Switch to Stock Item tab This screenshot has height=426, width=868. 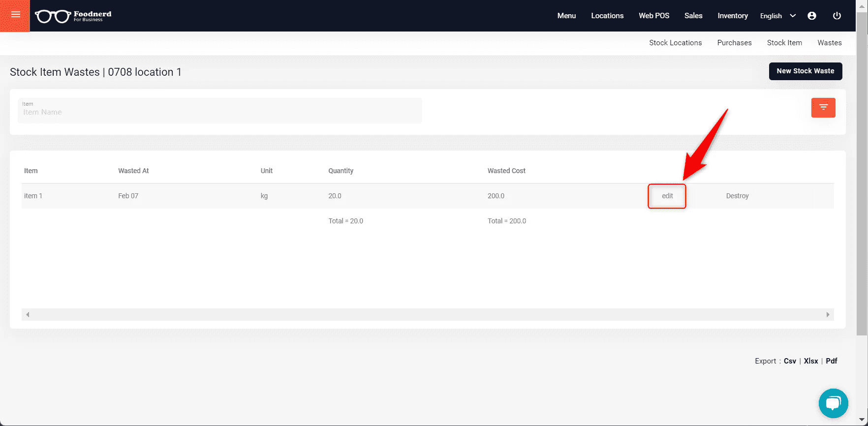point(784,43)
